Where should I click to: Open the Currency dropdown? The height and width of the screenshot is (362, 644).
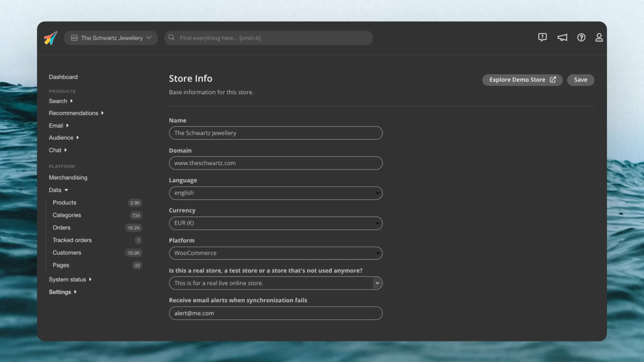[x=276, y=223]
